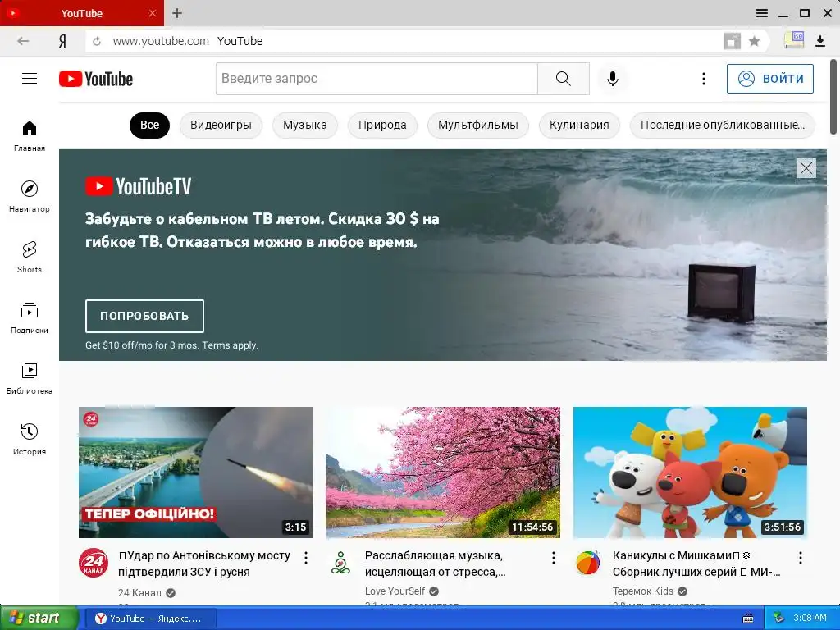
Task: Open a new browser tab with plus
Action: [x=177, y=13]
